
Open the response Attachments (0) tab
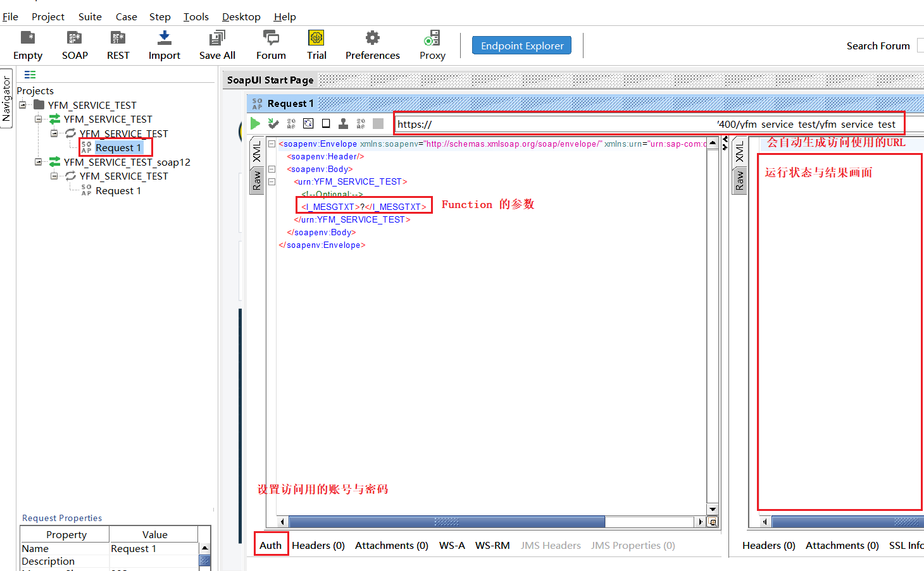(x=842, y=545)
